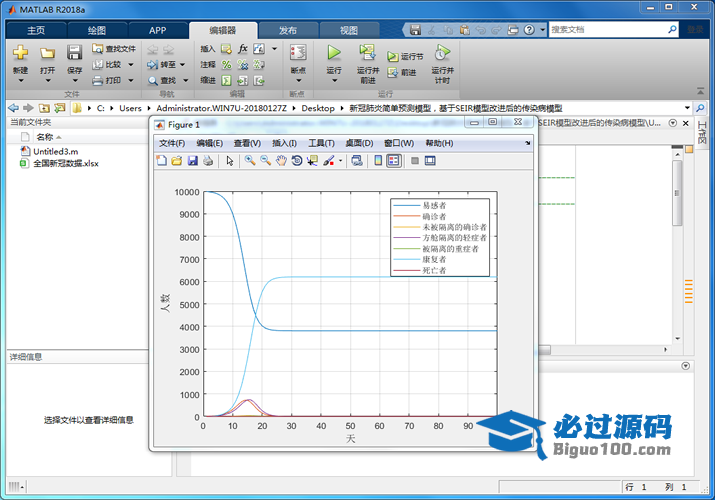
Task: Click the Save (保存) floppy disk icon
Action: coord(74,53)
